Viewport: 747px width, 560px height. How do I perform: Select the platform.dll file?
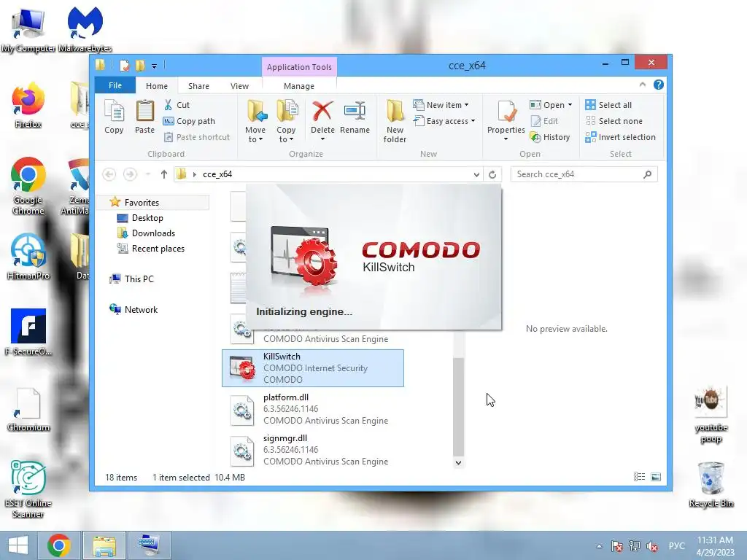tap(312, 409)
